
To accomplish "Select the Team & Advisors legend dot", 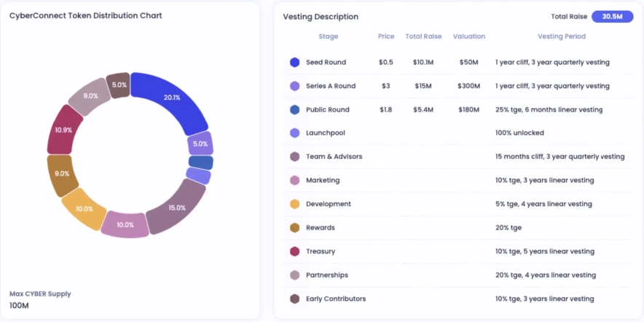I will click(x=294, y=157).
